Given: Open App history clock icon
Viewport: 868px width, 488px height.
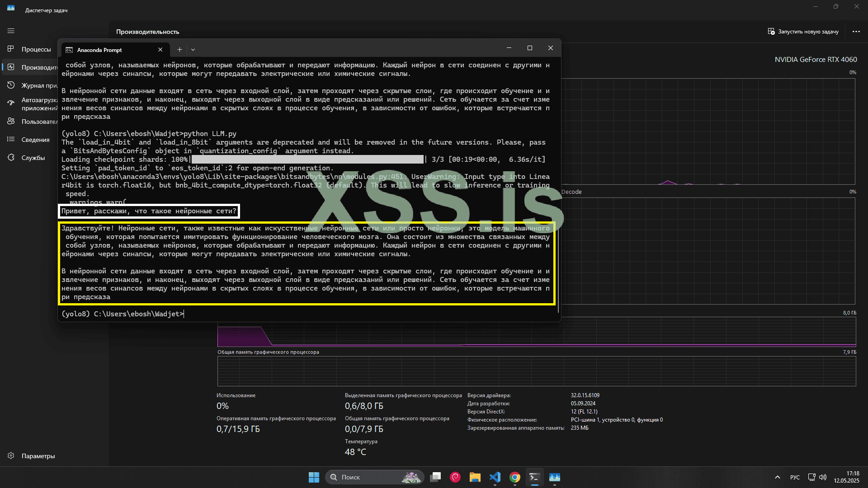Looking at the screenshot, I should click(x=11, y=85).
